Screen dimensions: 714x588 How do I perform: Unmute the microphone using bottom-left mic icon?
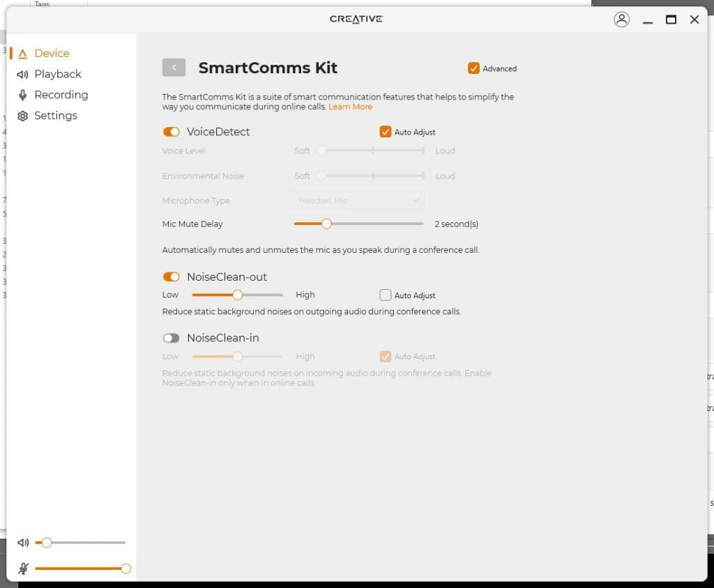pos(23,568)
